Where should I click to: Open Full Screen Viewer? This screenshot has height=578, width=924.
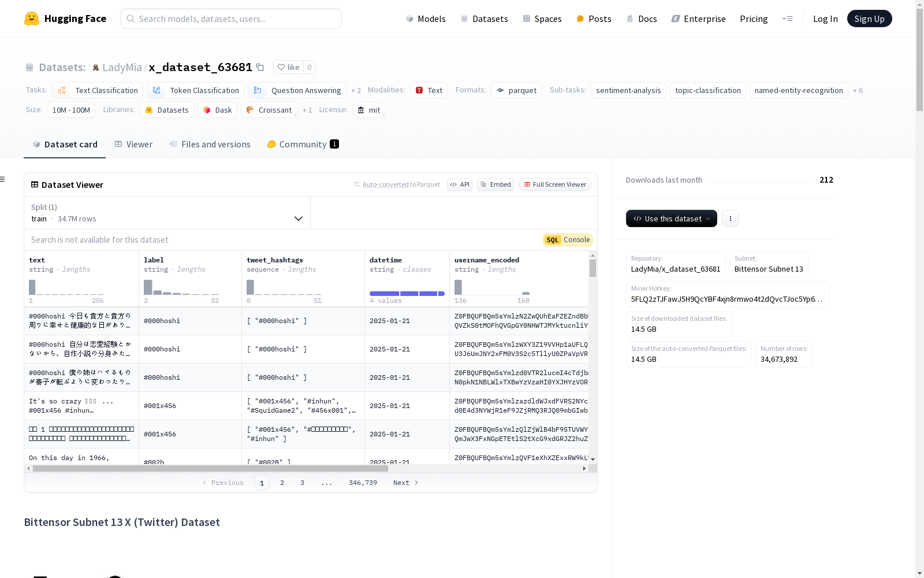click(555, 184)
